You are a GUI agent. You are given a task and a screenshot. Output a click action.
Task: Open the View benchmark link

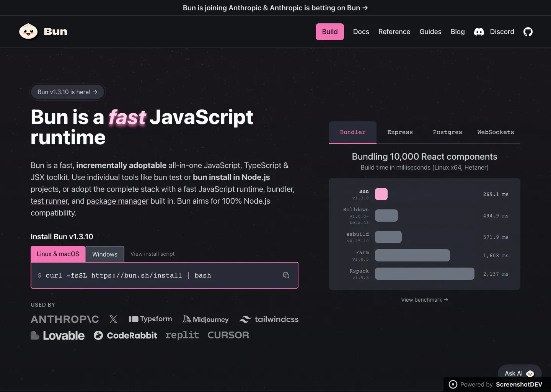pyautogui.click(x=425, y=300)
